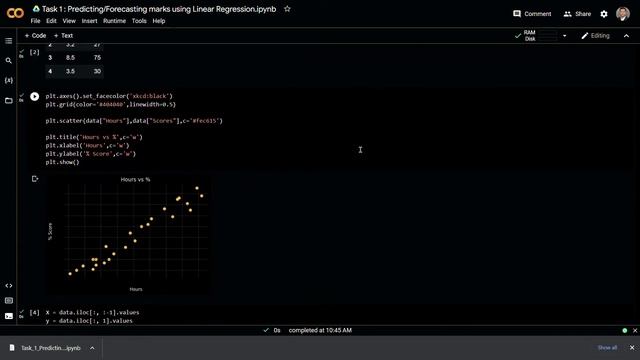
Task: Click the plt.show() line
Action: [x=62, y=162]
